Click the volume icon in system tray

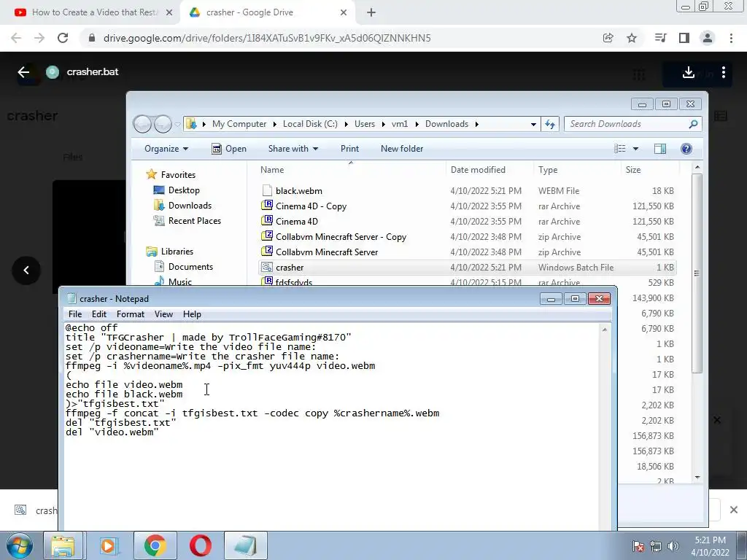pyautogui.click(x=673, y=546)
